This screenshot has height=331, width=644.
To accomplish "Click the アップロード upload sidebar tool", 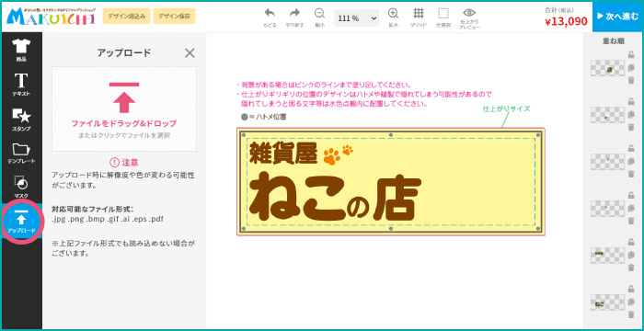I will (21, 223).
